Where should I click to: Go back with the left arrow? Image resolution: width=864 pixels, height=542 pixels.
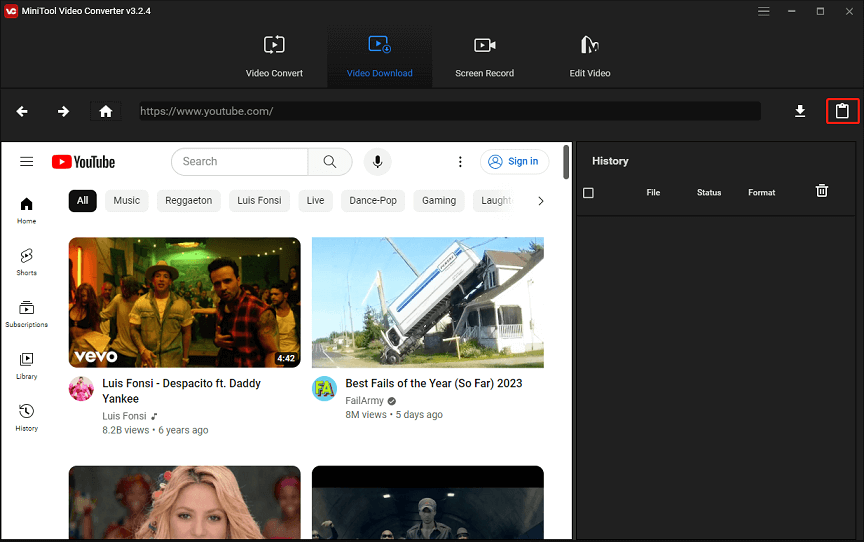22,111
